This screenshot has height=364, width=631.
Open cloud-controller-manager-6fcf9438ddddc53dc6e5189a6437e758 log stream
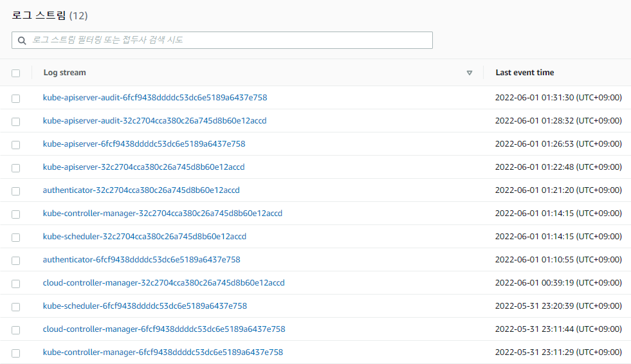pos(164,329)
